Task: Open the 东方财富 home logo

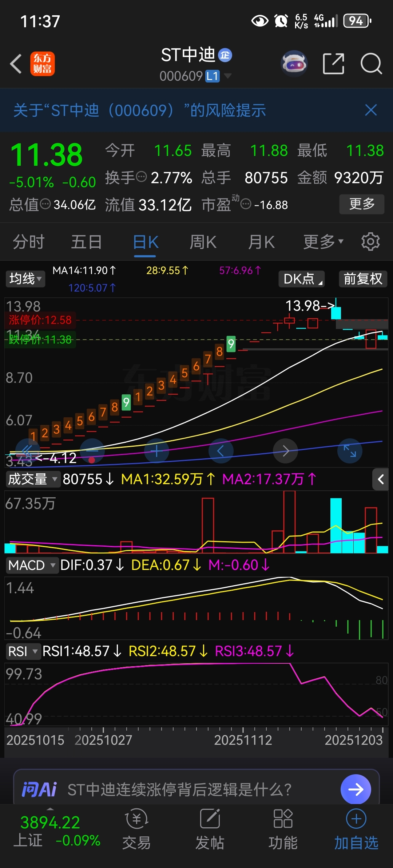Action: coord(43,64)
